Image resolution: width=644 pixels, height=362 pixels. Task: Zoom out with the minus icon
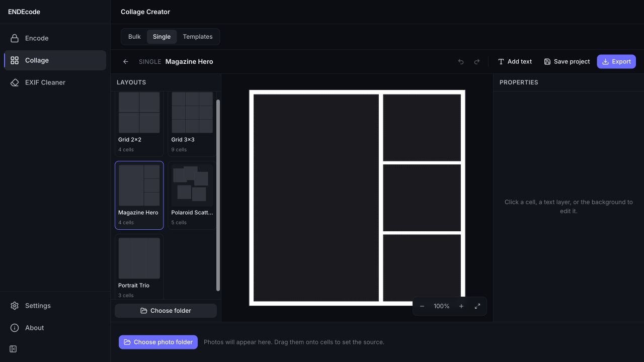[x=422, y=306]
